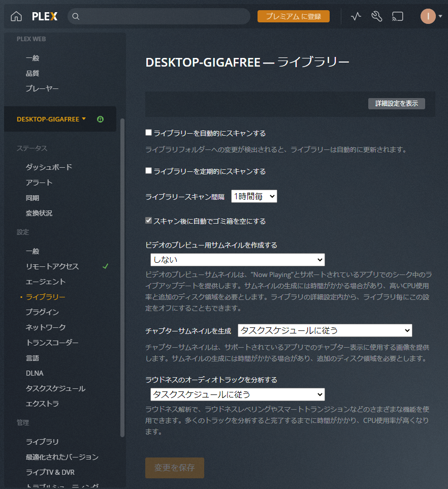448x489 pixels.
Task: Open the ラウドネスのオーディオトラック dropdown
Action: tap(237, 394)
